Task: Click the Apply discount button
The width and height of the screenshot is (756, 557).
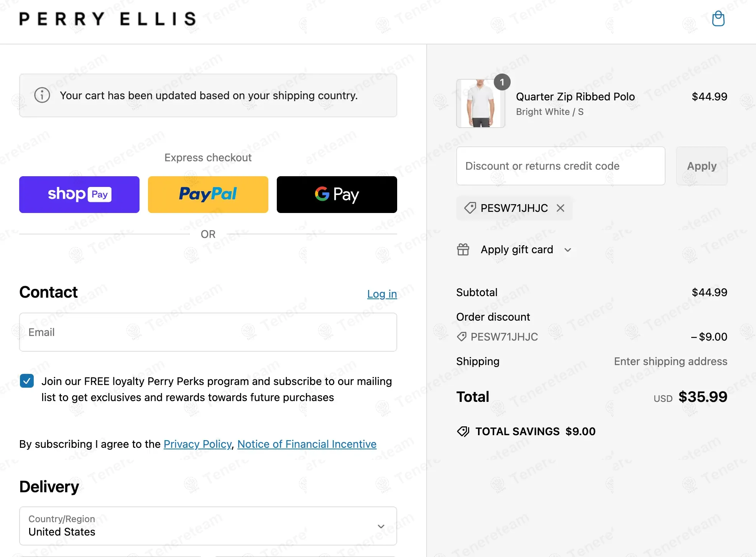Action: click(702, 166)
